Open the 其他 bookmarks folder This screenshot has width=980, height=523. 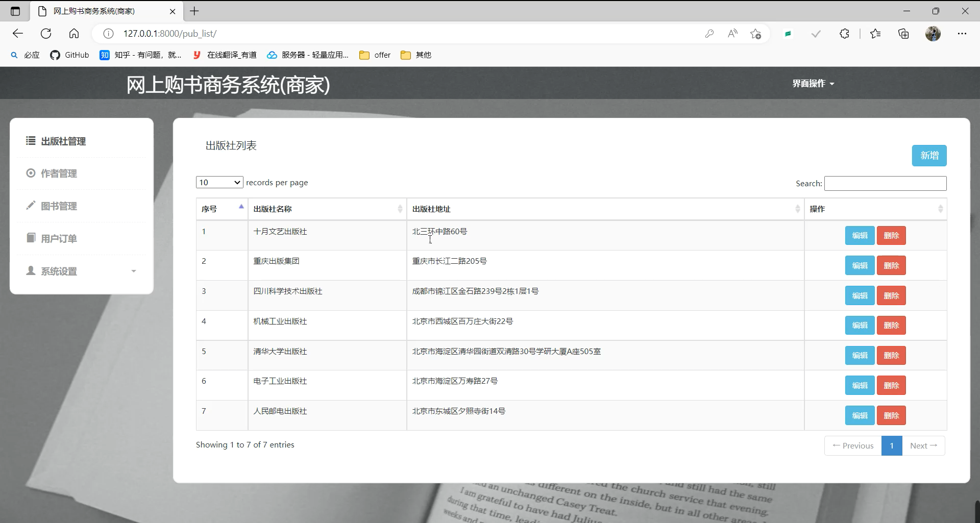pos(416,55)
